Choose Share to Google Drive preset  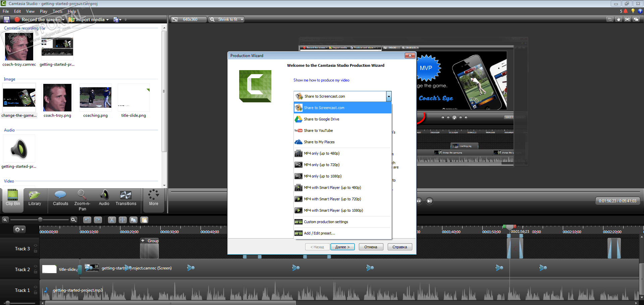pyautogui.click(x=342, y=119)
